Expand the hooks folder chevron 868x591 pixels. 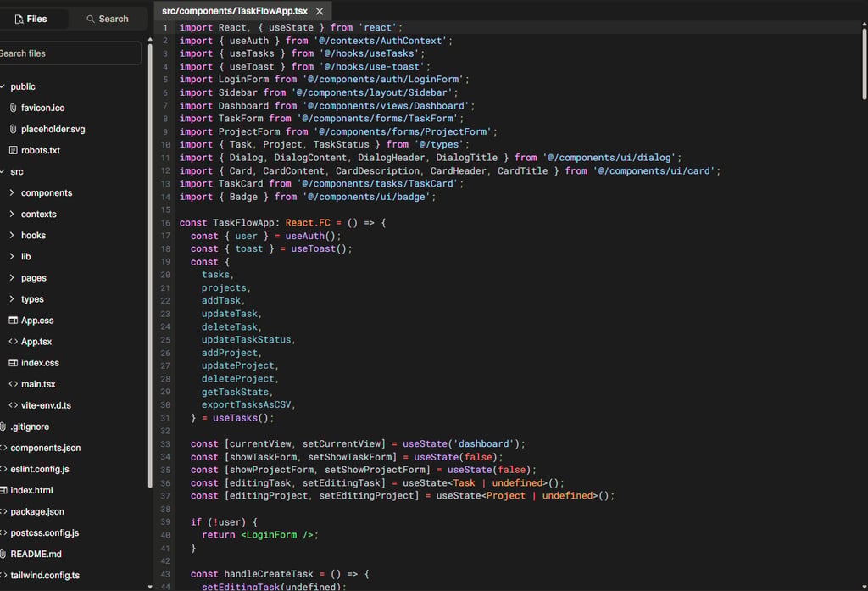pyautogui.click(x=12, y=235)
